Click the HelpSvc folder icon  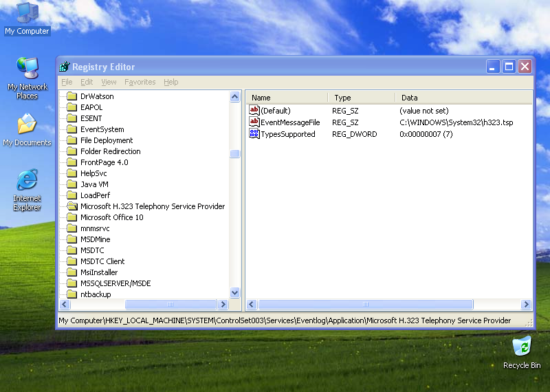[72, 173]
